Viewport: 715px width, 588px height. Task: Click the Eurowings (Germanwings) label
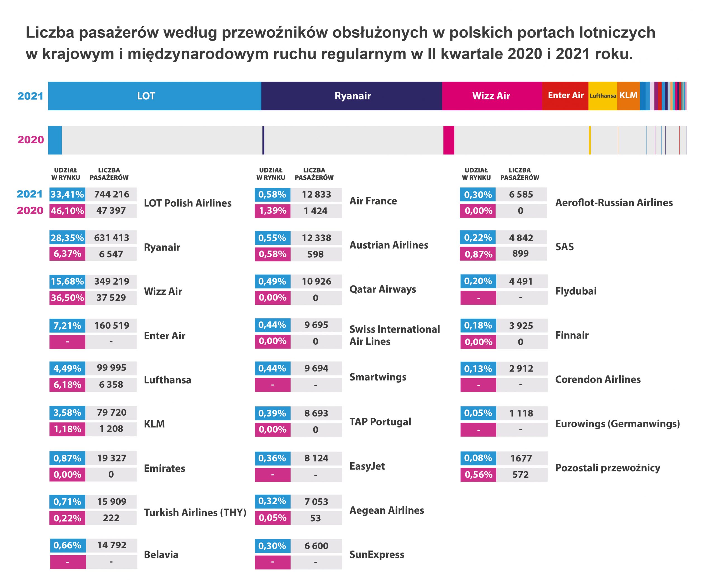pos(618,424)
